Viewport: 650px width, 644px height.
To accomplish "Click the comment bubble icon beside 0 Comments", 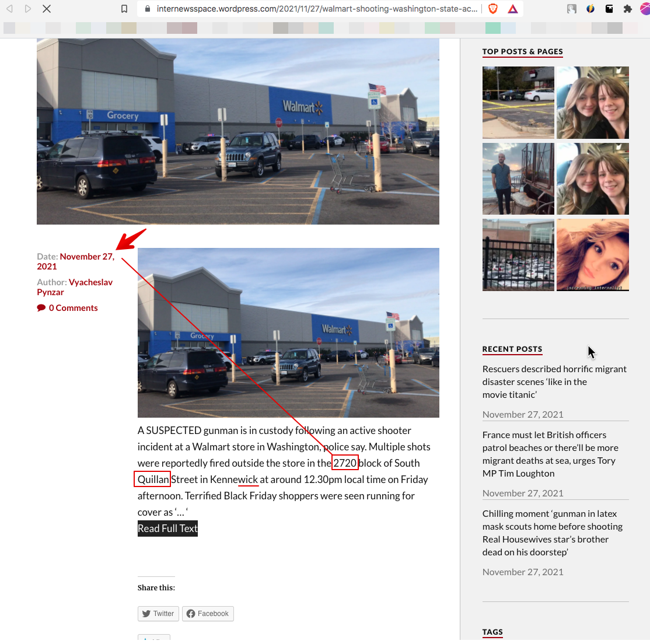I will (41, 308).
